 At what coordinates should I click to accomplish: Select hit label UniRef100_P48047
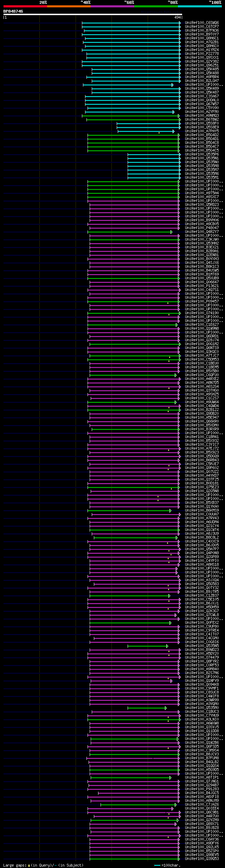coord(202,228)
